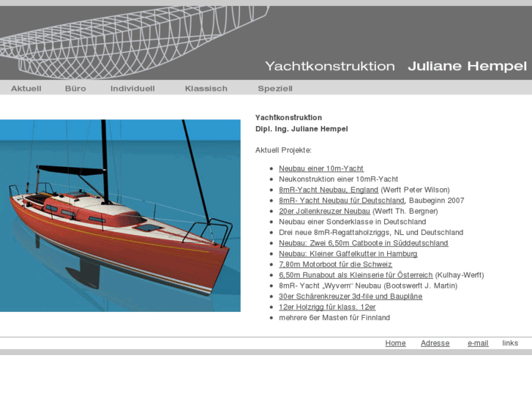This screenshot has height=399, width=532.
Task: Open the Klassisch menu item
Action: 206,89
